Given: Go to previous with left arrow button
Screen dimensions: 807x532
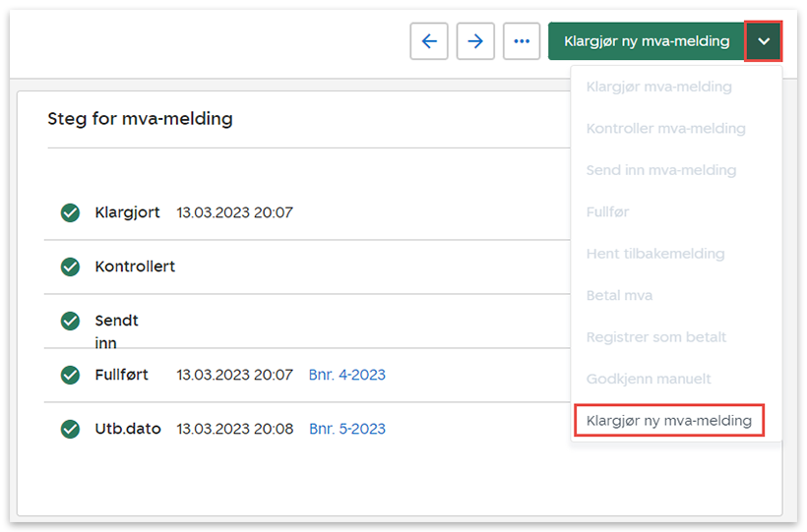Looking at the screenshot, I should tap(428, 41).
